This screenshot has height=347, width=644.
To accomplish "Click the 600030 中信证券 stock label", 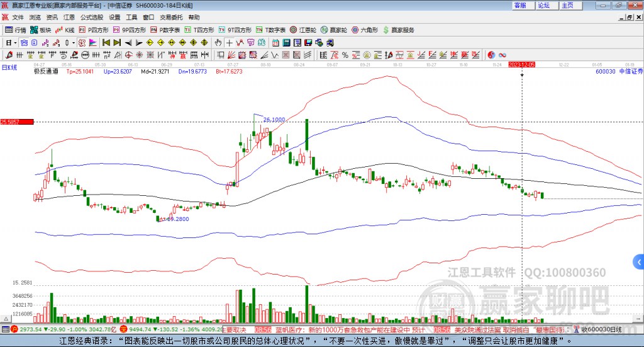I will (619, 71).
